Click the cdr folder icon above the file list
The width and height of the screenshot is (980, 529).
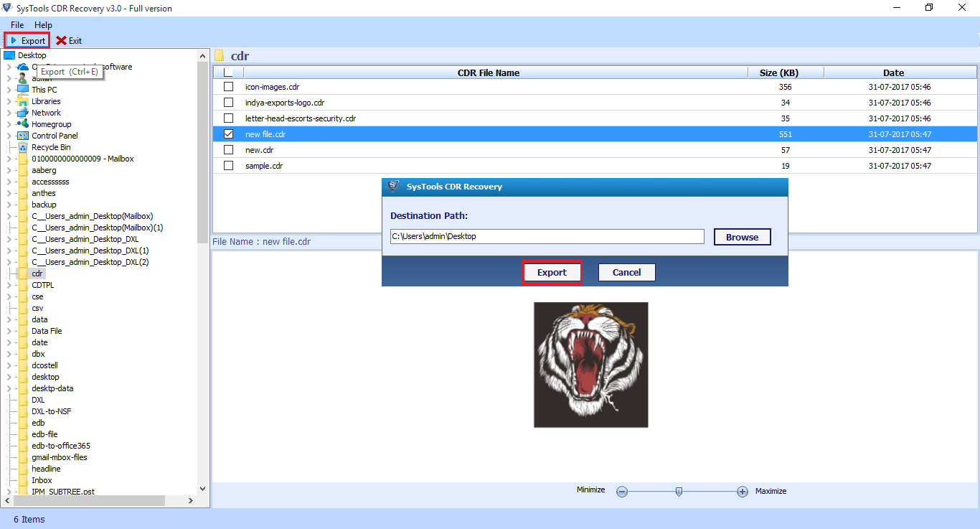[220, 55]
